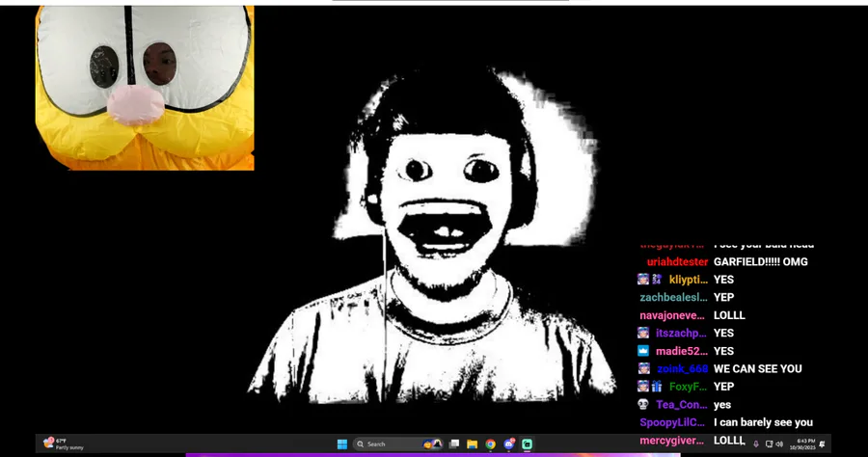This screenshot has height=457, width=868.
Task: Click the speaker volume tray icon
Action: click(x=779, y=444)
